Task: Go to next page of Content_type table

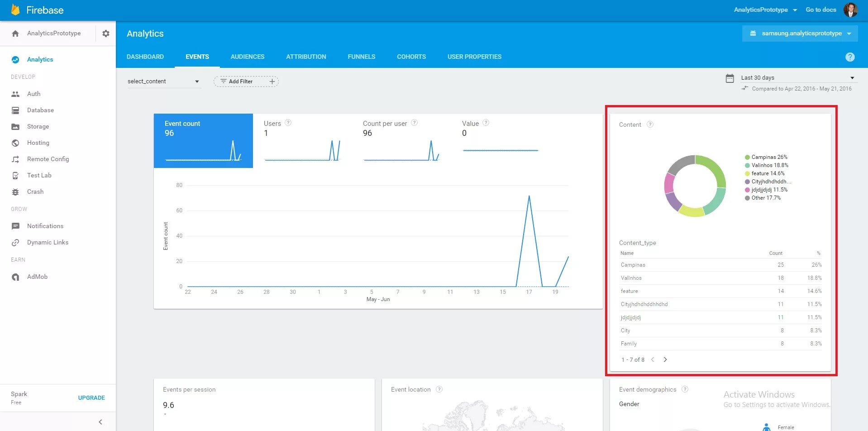Action: point(665,359)
